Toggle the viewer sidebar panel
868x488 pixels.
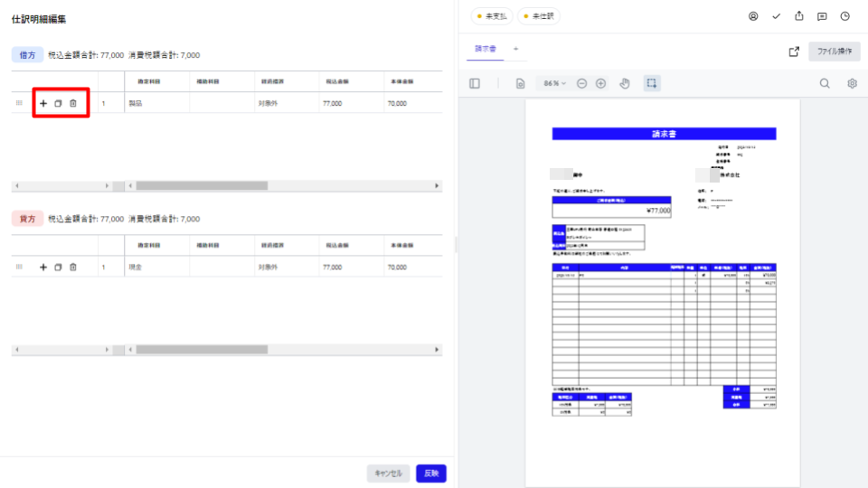tap(475, 83)
